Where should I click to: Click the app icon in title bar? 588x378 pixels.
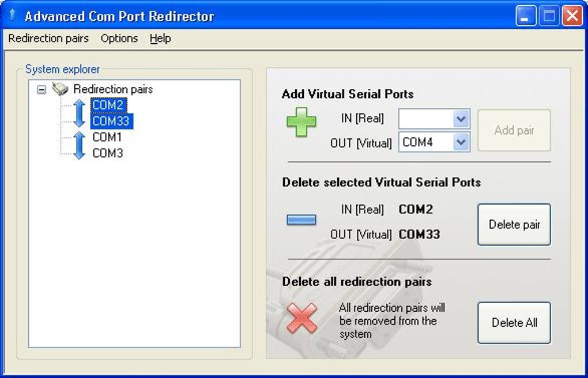tap(12, 16)
